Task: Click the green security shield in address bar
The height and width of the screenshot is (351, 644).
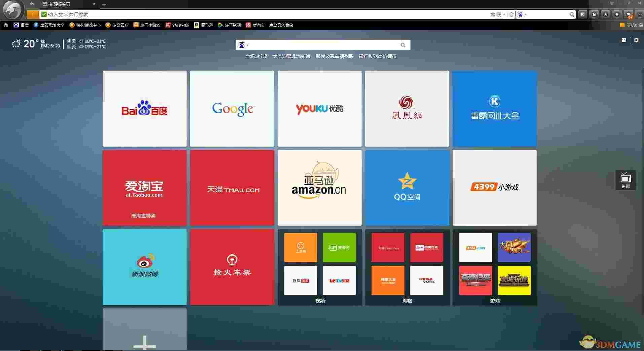Action: (44, 14)
